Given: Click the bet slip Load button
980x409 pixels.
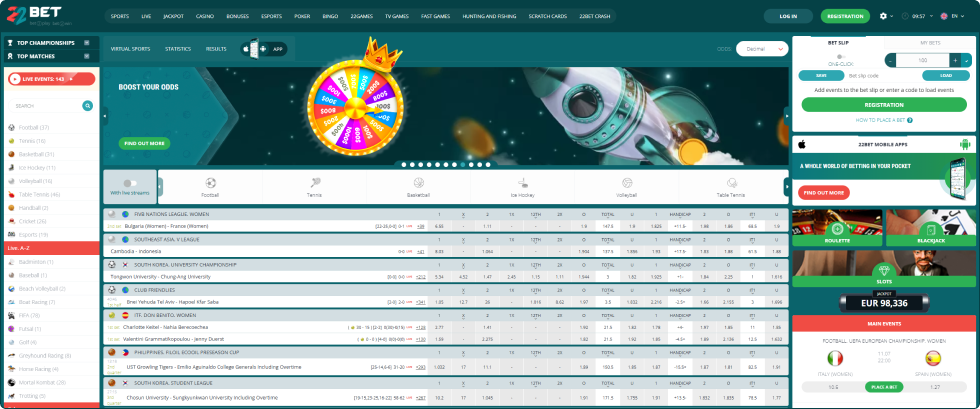Looking at the screenshot, I should click(946, 76).
